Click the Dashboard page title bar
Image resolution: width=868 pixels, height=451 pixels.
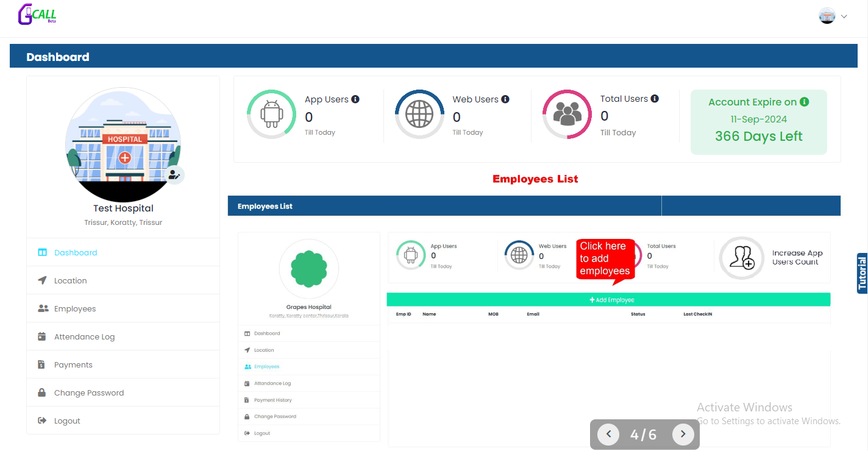[434, 56]
